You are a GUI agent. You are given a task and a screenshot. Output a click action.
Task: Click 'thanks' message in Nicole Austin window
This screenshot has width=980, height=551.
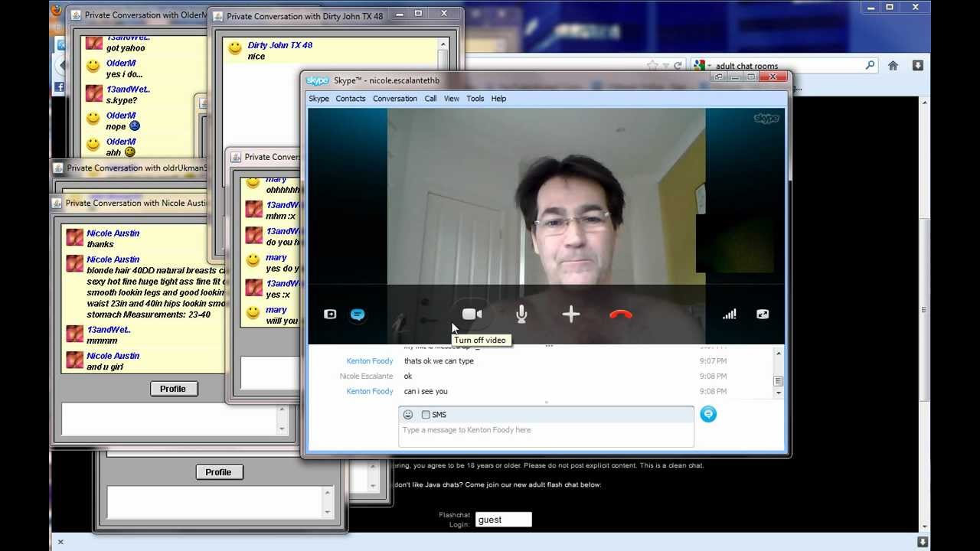[x=100, y=245]
